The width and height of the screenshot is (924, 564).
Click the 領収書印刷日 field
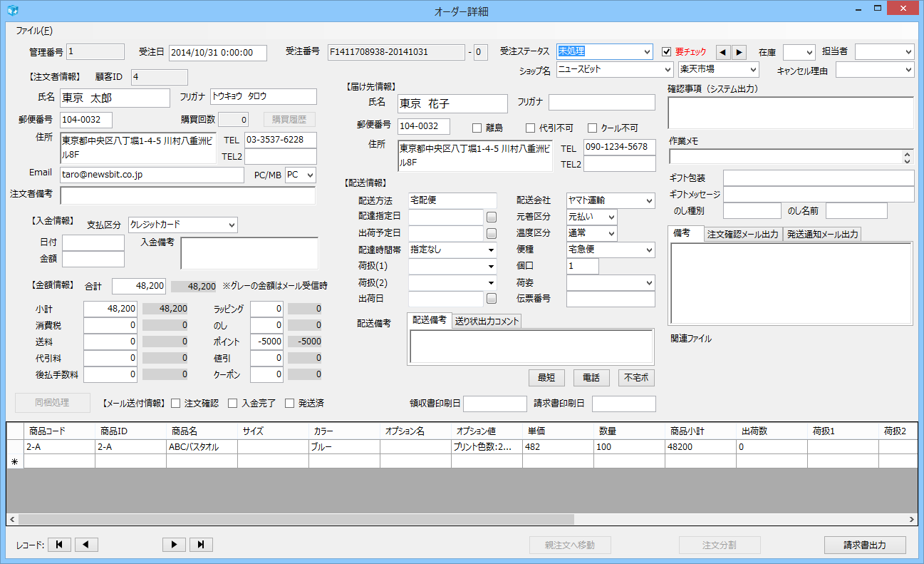coord(495,404)
